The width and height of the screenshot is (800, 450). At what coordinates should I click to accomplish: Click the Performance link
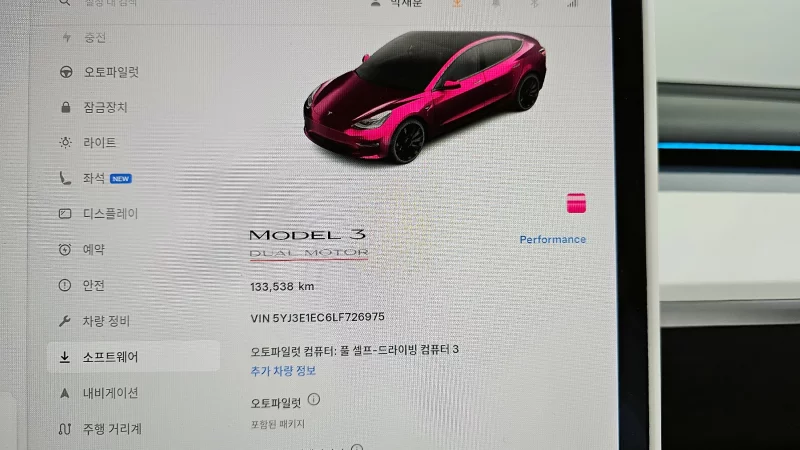point(553,239)
